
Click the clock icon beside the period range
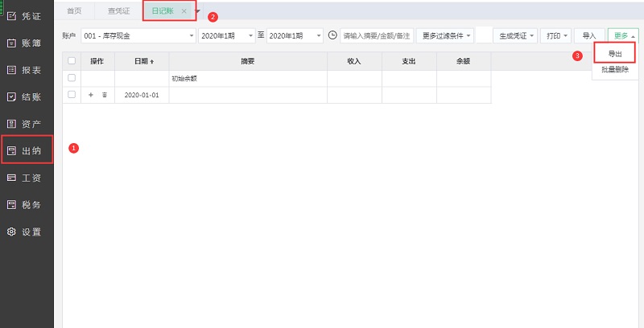(332, 36)
